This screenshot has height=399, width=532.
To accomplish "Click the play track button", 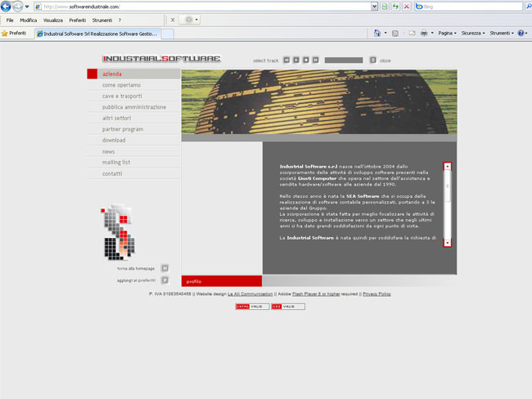I will coord(296,60).
